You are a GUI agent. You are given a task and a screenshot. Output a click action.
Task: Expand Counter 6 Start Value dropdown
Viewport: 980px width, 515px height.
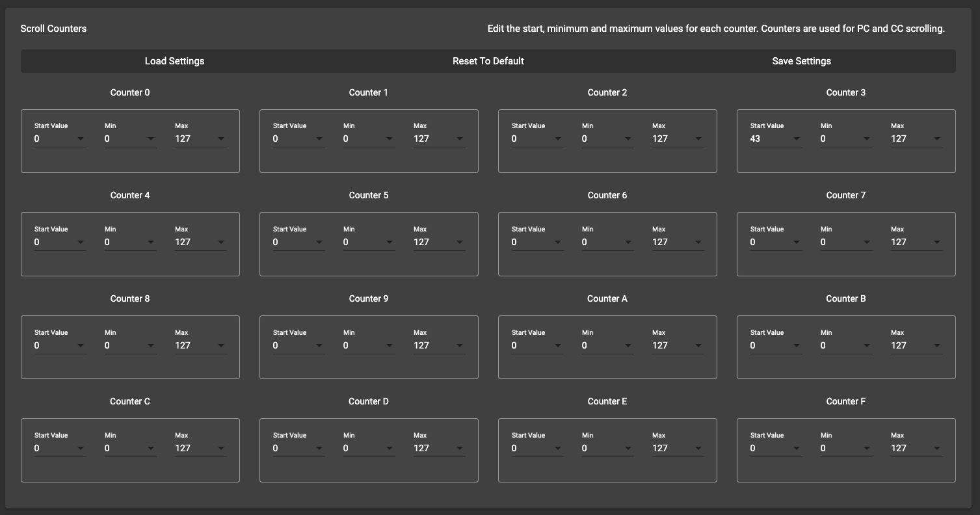click(x=537, y=243)
